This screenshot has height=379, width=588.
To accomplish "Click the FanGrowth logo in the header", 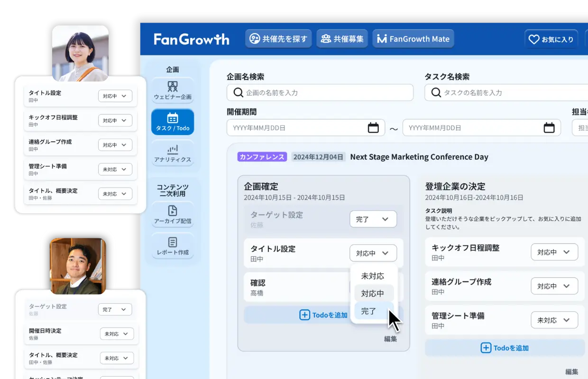I will pyautogui.click(x=192, y=39).
